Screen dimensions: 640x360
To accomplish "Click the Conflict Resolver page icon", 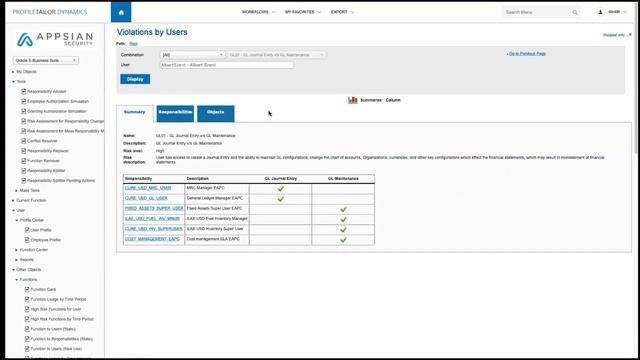I will (24, 141).
